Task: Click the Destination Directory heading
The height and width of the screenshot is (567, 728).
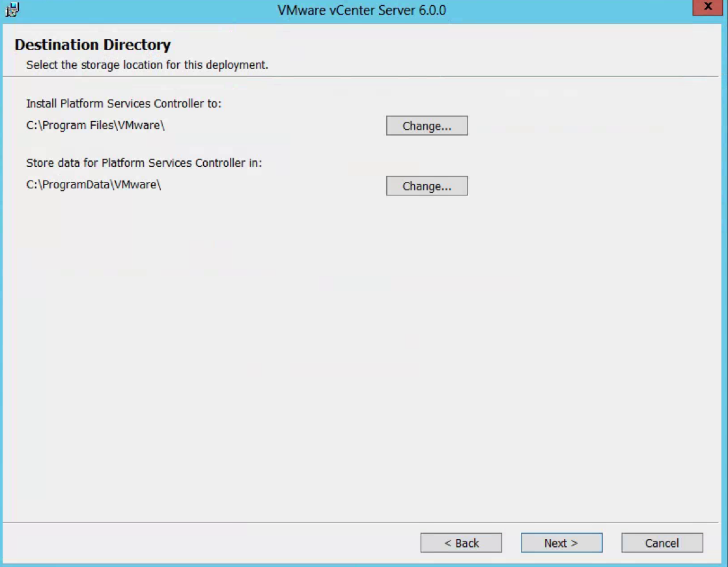Action: [93, 44]
